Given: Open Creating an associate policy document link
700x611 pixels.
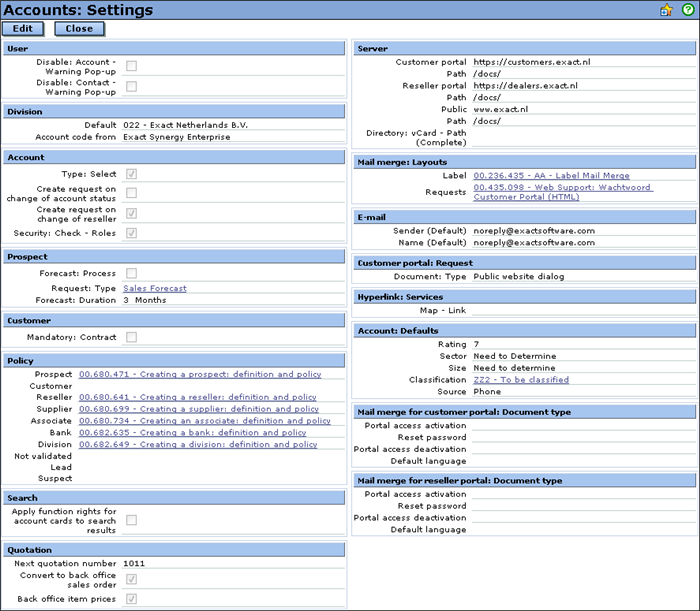Looking at the screenshot, I should (205, 420).
